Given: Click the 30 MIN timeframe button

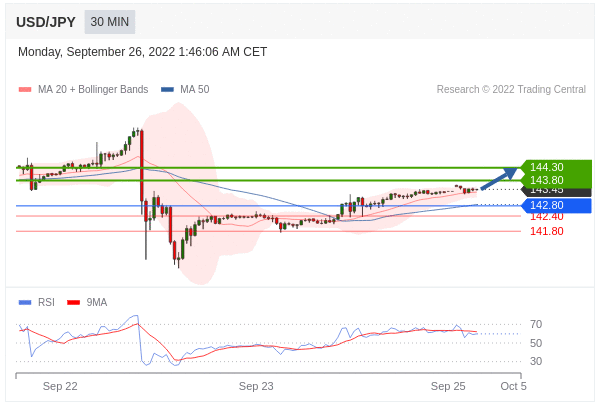Looking at the screenshot, I should point(110,22).
